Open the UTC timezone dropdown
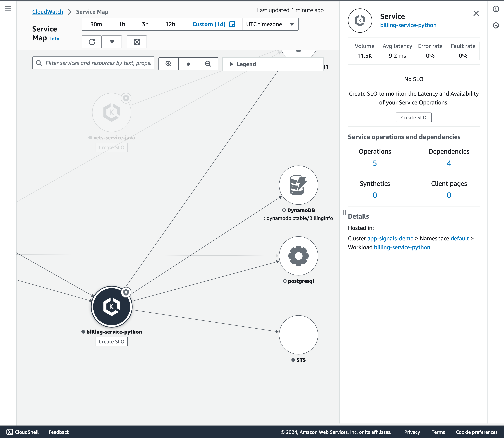 tap(270, 24)
